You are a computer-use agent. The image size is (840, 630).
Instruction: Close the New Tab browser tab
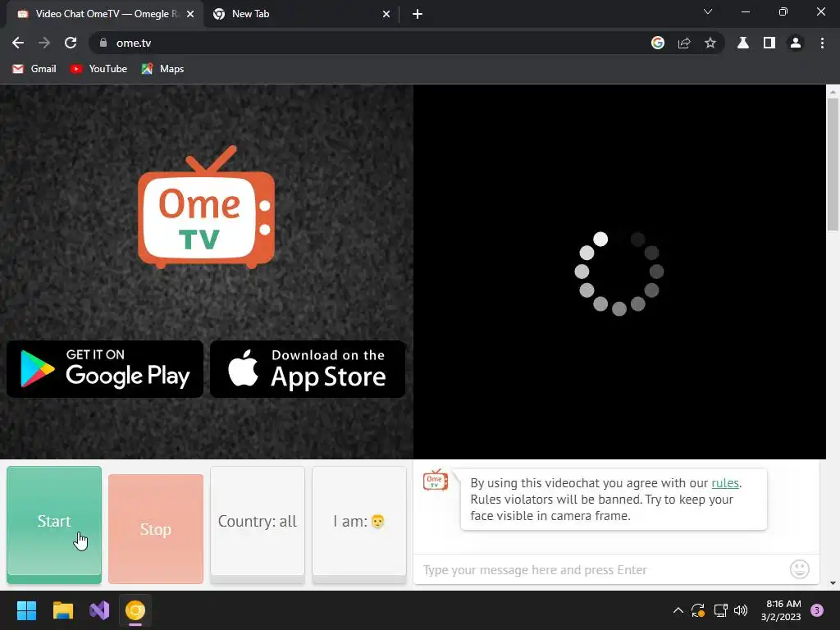point(386,14)
